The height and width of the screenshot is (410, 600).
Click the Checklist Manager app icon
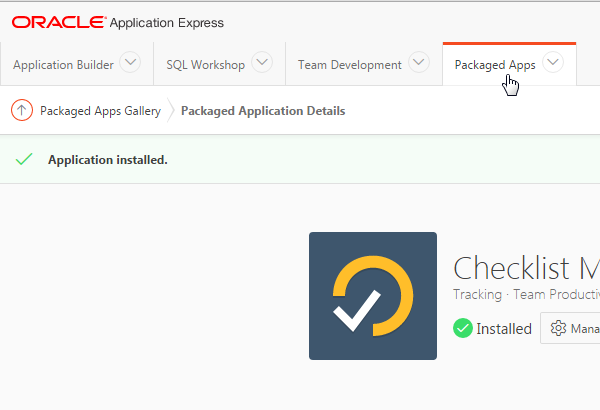[373, 296]
